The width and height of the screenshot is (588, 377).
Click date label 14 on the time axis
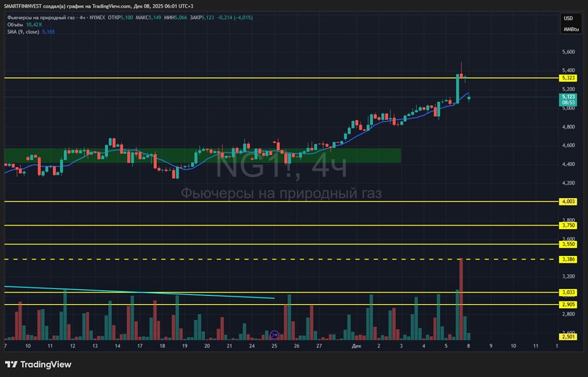pos(118,346)
